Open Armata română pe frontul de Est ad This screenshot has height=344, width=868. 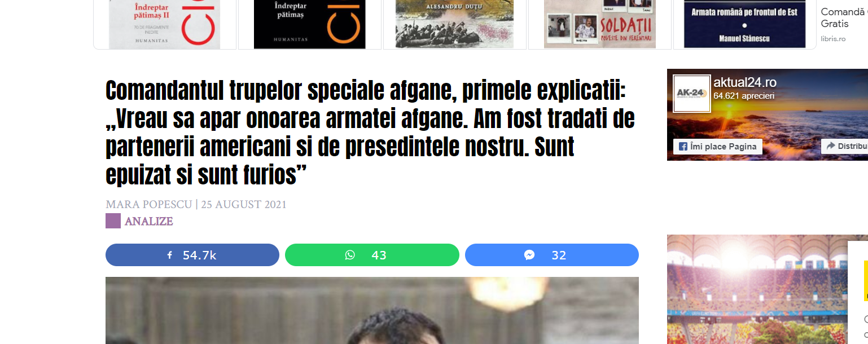744,24
